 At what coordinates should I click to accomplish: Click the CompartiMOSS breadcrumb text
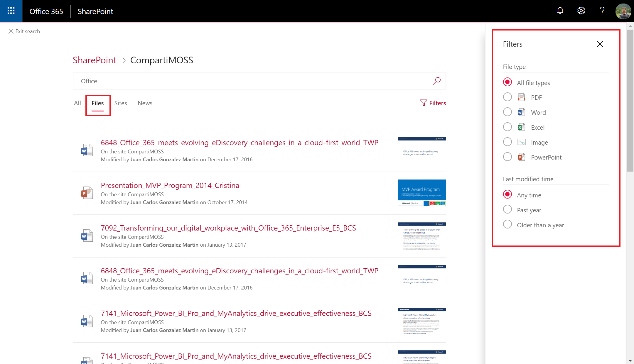point(162,60)
